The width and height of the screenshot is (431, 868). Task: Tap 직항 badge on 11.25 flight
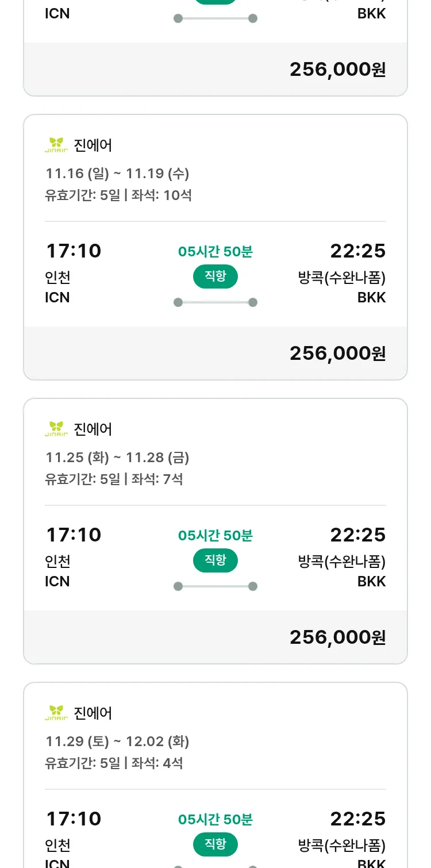tap(215, 560)
